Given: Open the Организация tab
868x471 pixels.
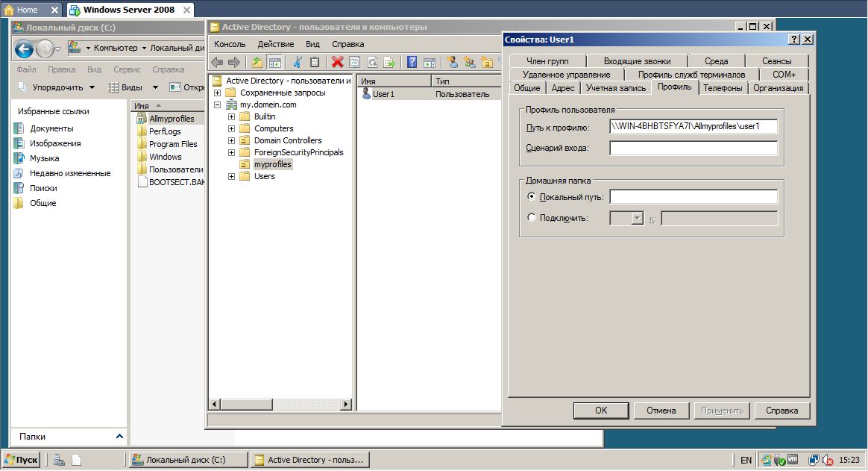Looking at the screenshot, I should click(x=778, y=88).
